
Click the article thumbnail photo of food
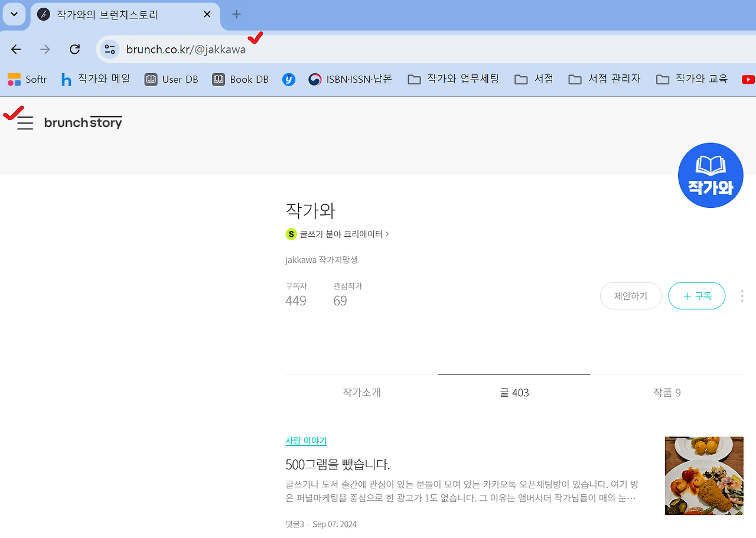click(704, 475)
